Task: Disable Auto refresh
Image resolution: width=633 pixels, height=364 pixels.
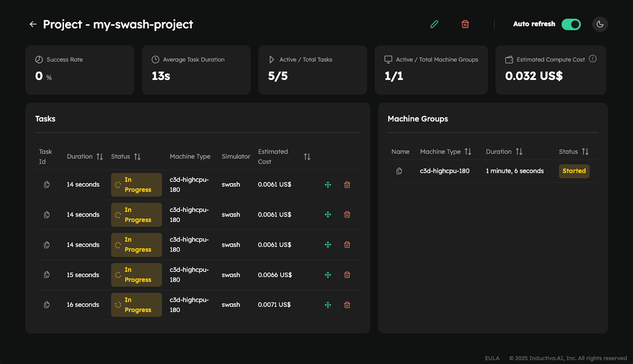Action: click(x=571, y=24)
